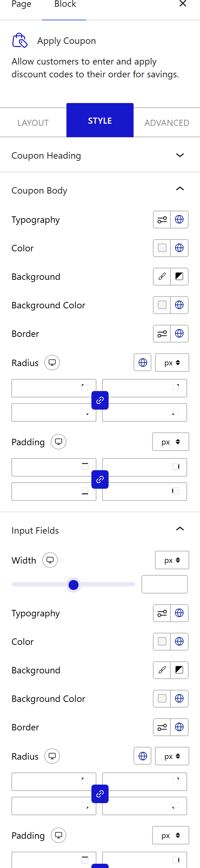Switch to the ADVANCED tab

(x=167, y=123)
